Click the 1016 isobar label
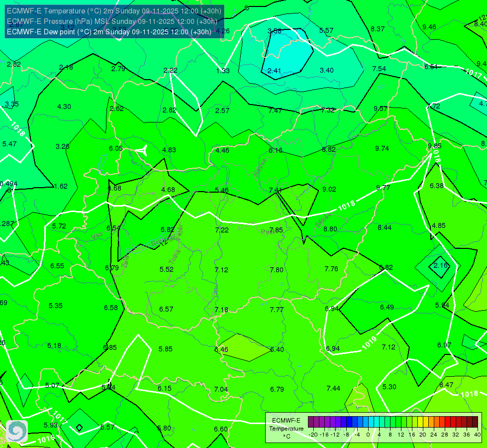This screenshot has width=487, height=448. [x=45, y=439]
